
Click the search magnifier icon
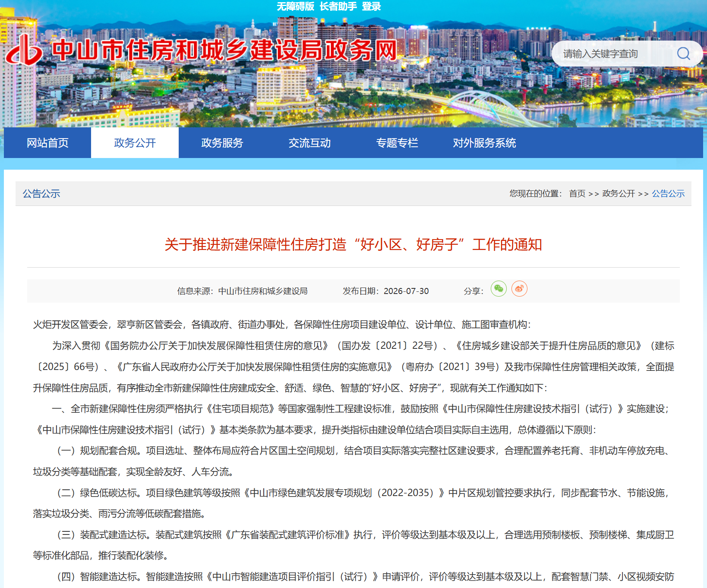click(683, 54)
